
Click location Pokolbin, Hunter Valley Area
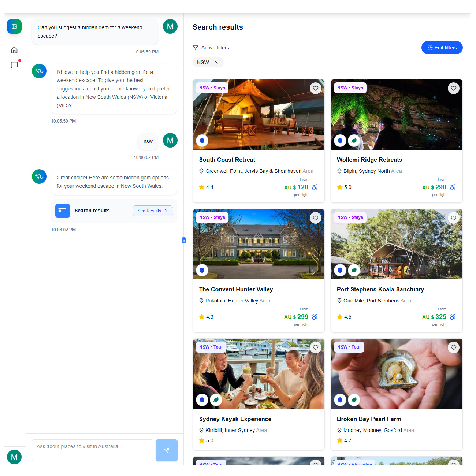point(235,301)
